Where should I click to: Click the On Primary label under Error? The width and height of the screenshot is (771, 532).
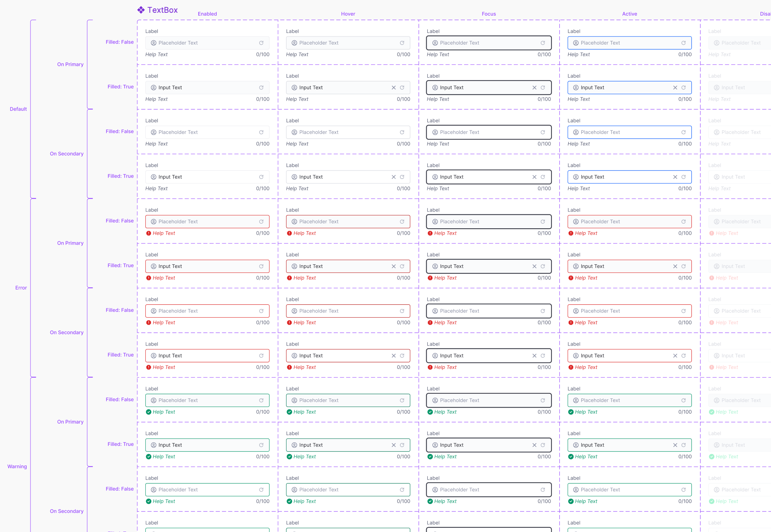point(71,243)
